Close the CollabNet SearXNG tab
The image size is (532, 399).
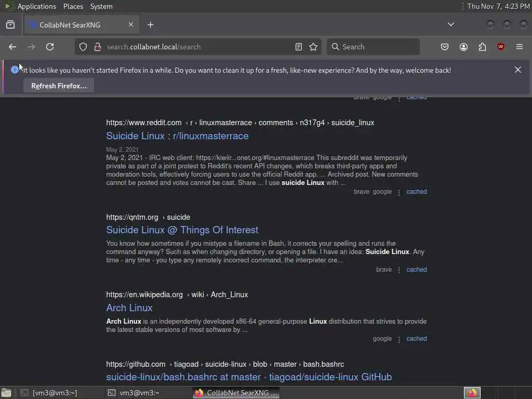131,24
